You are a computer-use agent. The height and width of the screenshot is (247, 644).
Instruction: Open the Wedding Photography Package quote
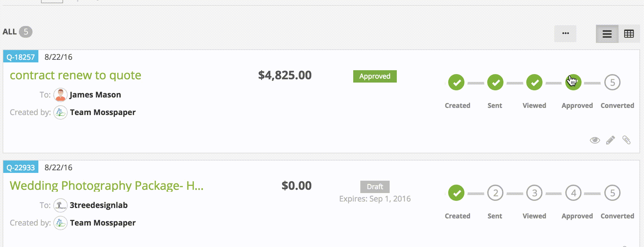pyautogui.click(x=106, y=186)
